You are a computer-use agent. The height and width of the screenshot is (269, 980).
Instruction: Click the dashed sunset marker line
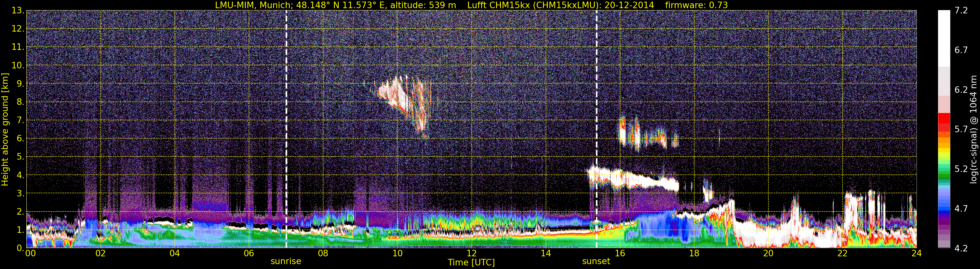pos(596,129)
